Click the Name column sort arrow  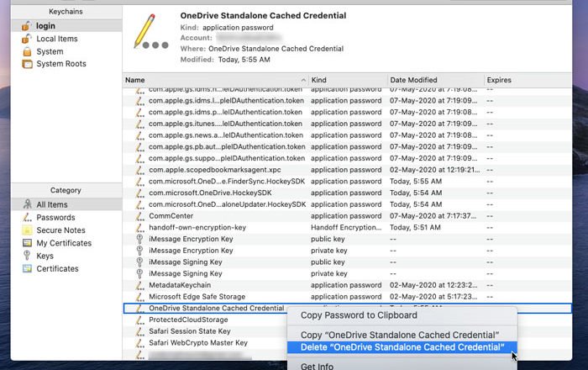click(x=303, y=80)
